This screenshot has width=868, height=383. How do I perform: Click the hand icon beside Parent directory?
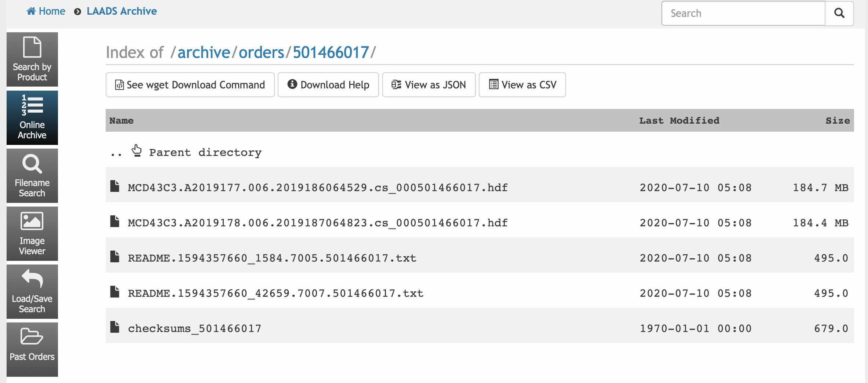pyautogui.click(x=136, y=151)
